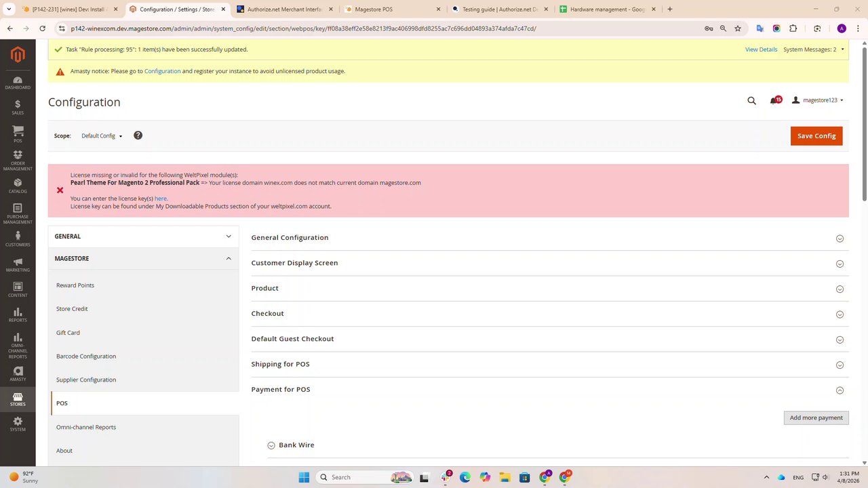Switch to the Testing guide browser tab

(500, 9)
